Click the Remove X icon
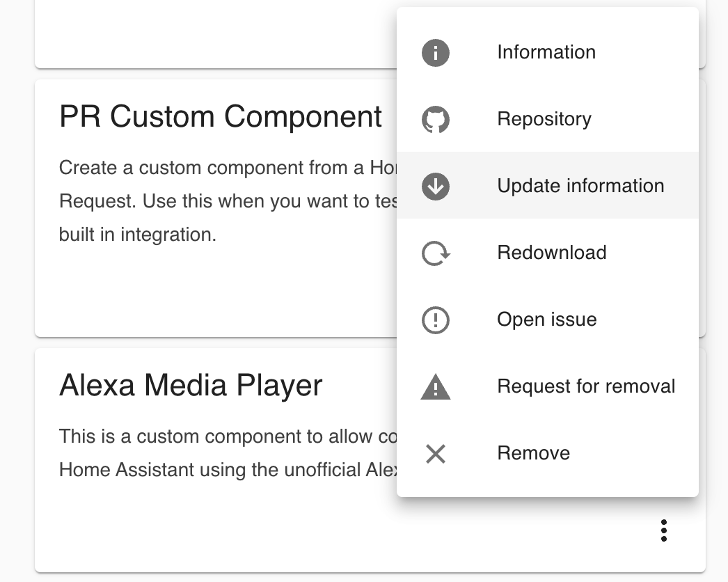Viewport: 728px width, 582px height. click(436, 454)
